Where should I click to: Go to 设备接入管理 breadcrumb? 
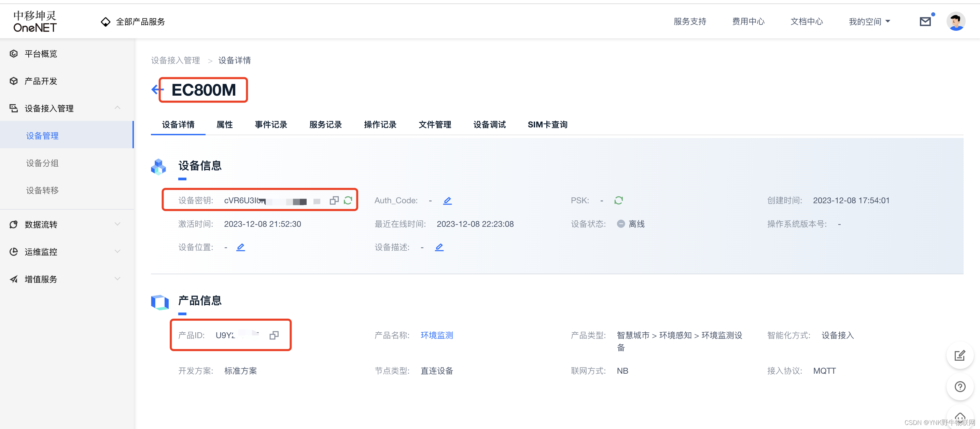point(176,60)
